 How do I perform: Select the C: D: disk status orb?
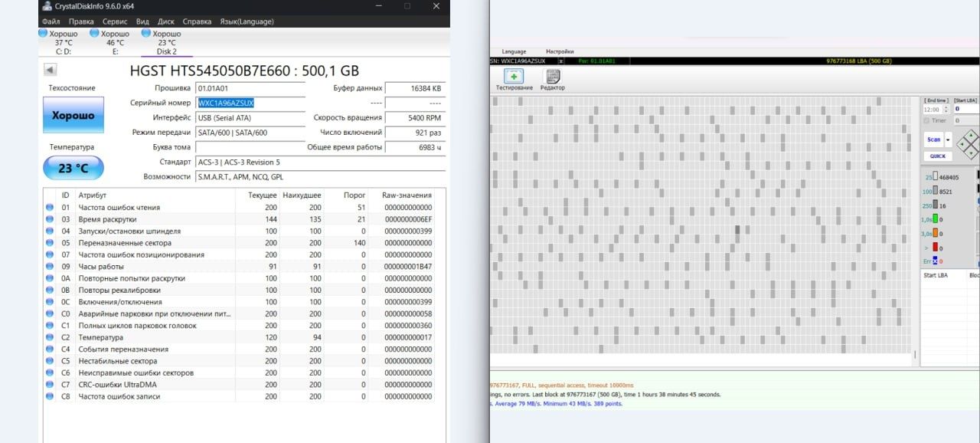click(x=42, y=34)
